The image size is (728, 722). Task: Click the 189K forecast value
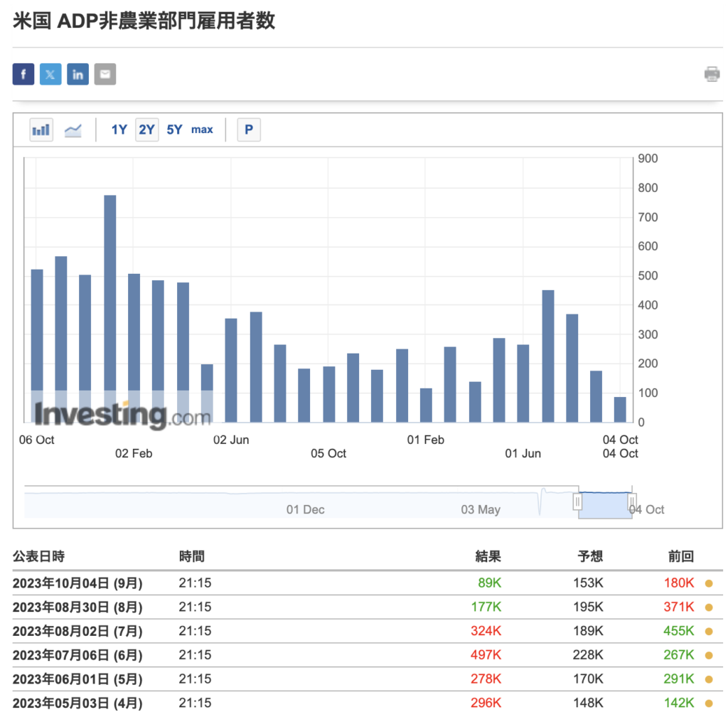[x=588, y=632]
